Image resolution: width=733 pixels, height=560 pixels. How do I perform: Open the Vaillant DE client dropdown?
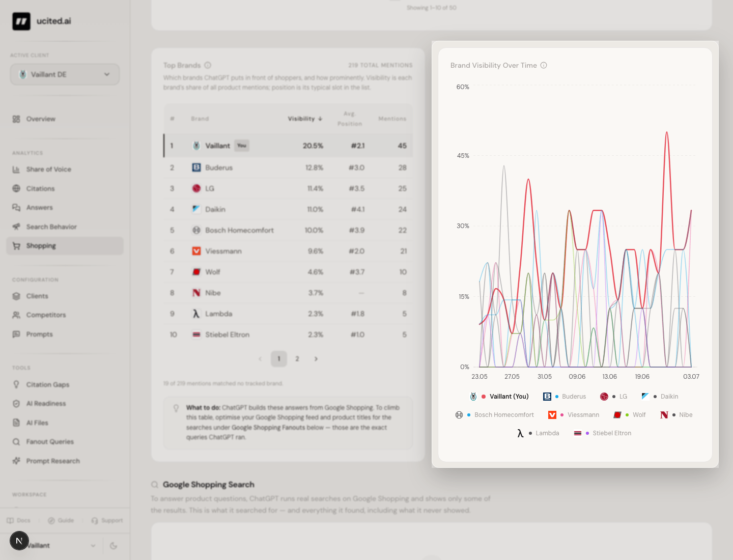pos(65,74)
